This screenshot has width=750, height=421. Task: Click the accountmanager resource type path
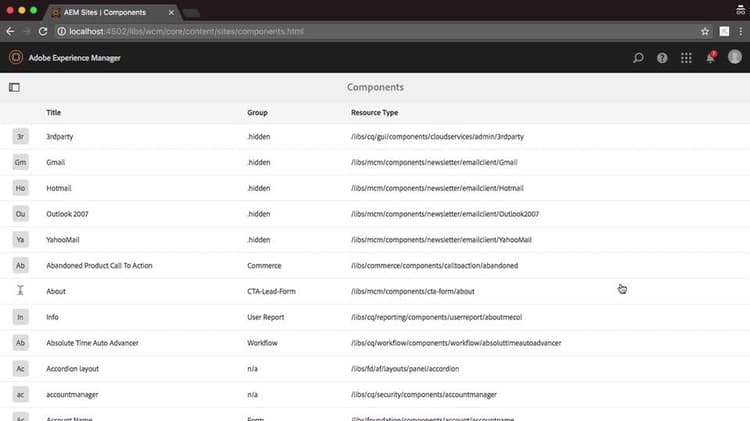point(424,395)
